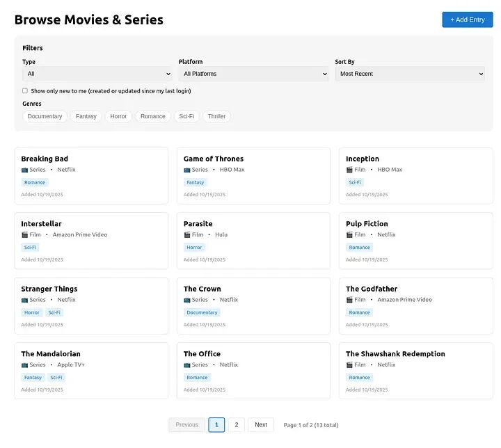
Task: Click the film icon on Pulp Fiction card
Action: tap(349, 235)
